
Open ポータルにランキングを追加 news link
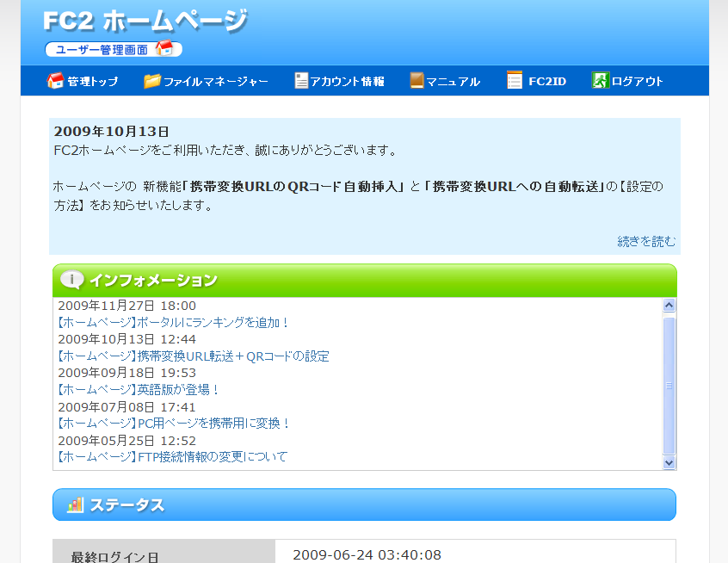173,322
